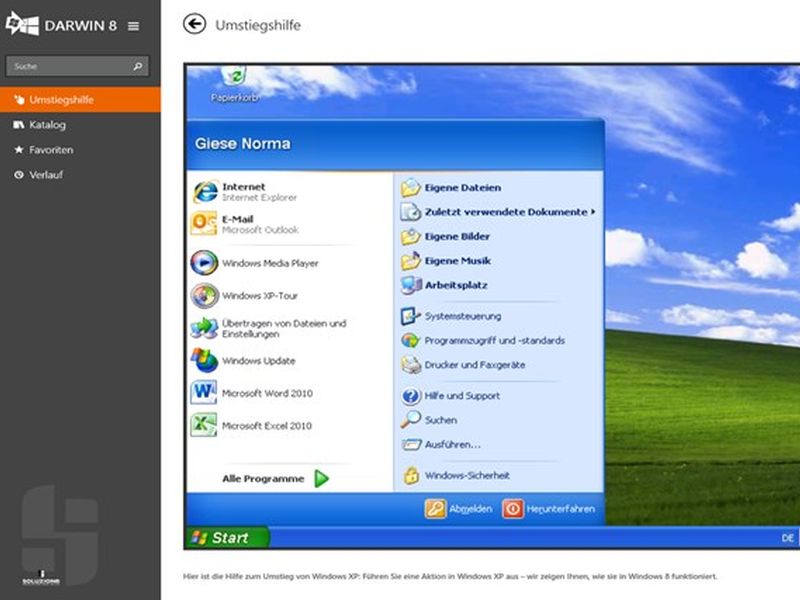
Task: Click the Herunterfahren button
Action: point(548,509)
